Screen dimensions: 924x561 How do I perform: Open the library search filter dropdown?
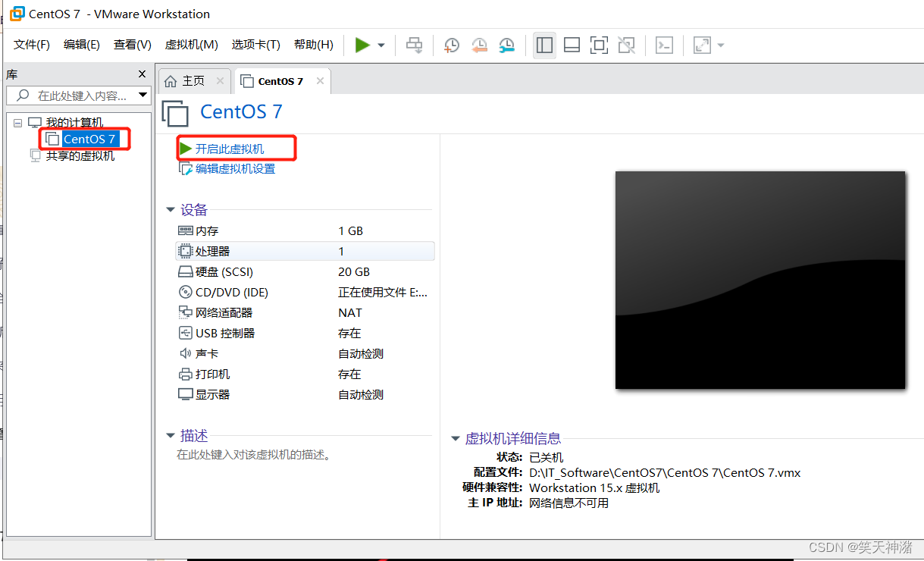(143, 96)
